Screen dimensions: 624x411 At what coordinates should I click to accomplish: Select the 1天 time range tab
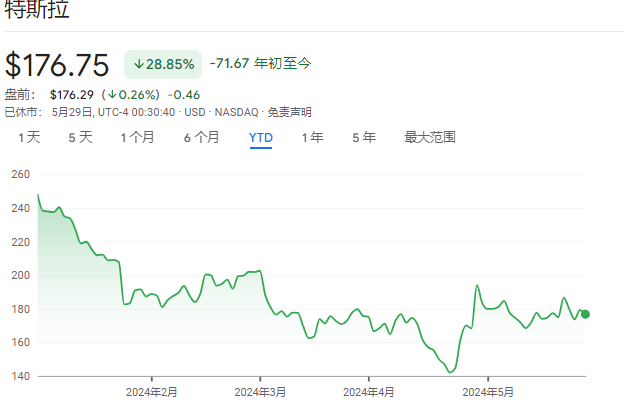[x=29, y=138]
